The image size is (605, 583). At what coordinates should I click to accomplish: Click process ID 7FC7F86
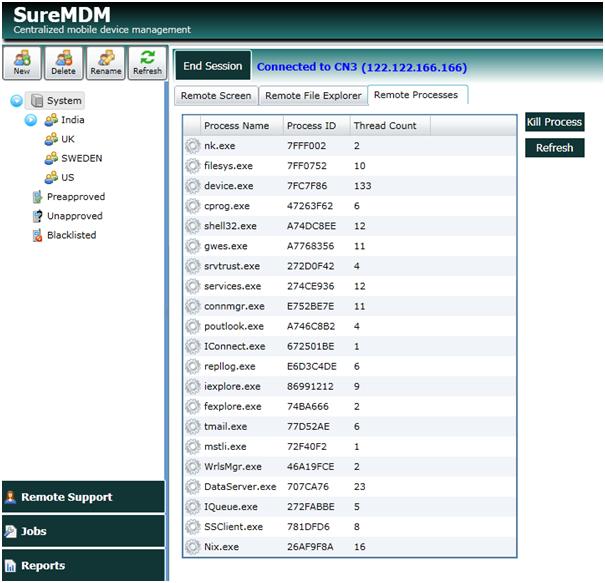click(307, 186)
